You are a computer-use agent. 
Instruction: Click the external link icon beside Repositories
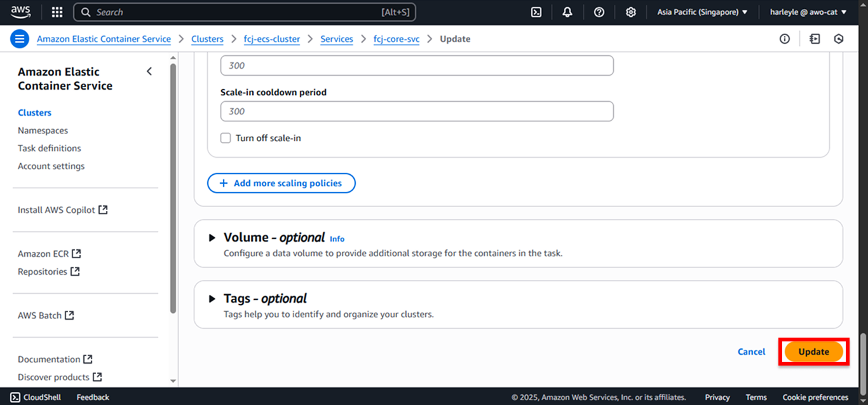click(x=75, y=271)
